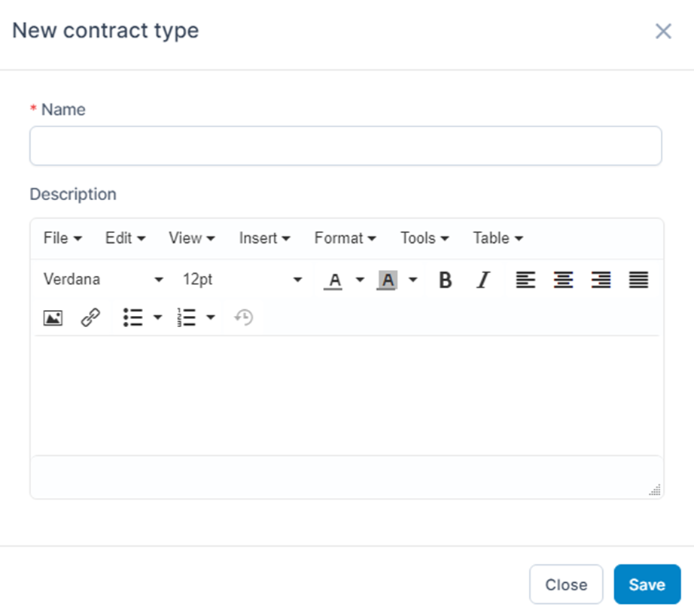Click the restore last draft icon
This screenshot has height=616, width=694.
point(243,317)
